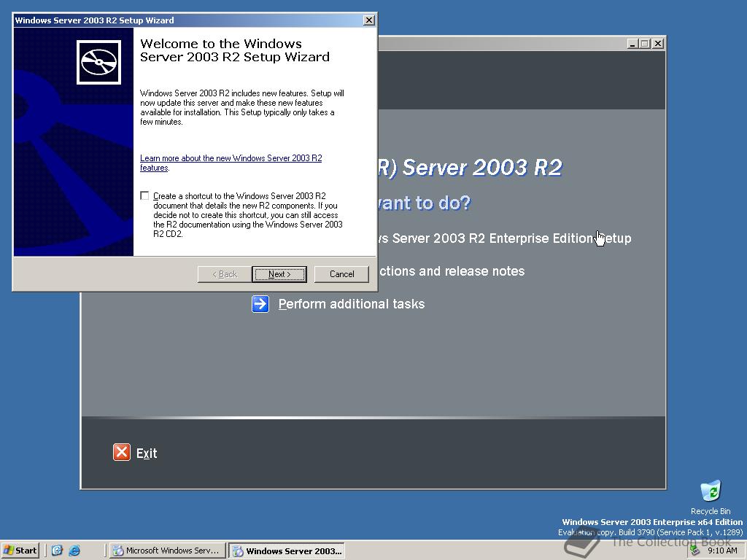747x560 pixels.
Task: Click the Exit text link
Action: 147,454
